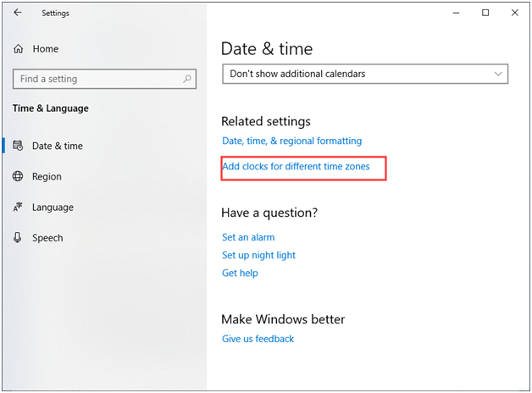Select the Region label in sidebar
Screen dimensions: 532x393
pos(47,176)
